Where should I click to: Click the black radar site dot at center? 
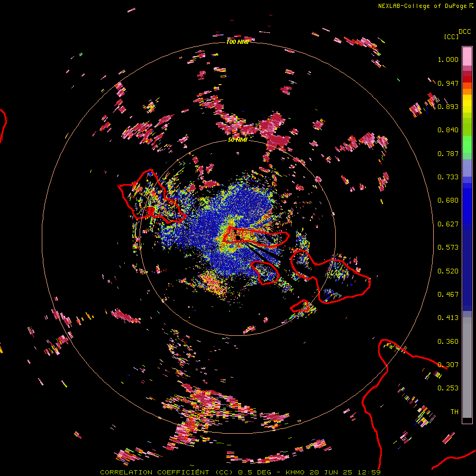(x=238, y=237)
